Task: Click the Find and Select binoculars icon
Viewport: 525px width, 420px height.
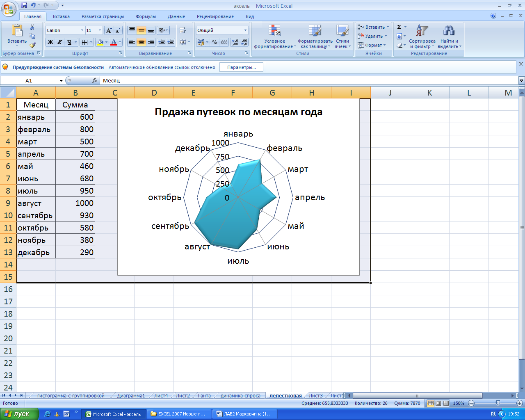Action: coord(449,37)
